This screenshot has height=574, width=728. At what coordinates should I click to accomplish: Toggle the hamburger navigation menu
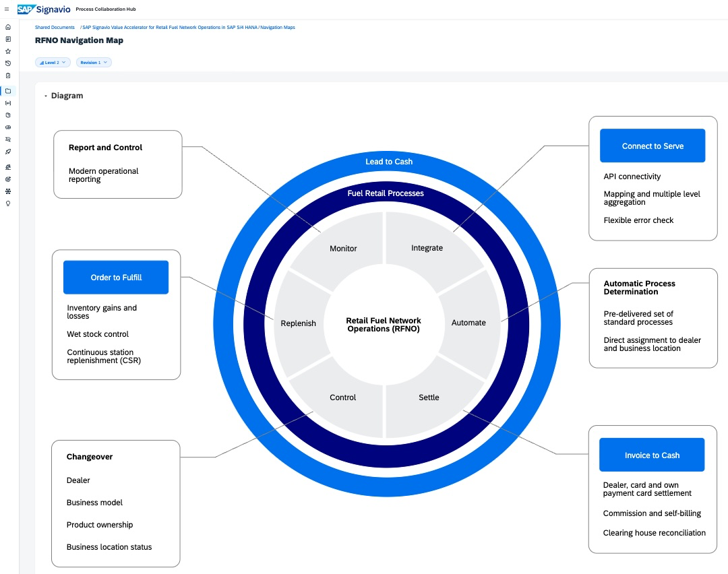point(7,9)
